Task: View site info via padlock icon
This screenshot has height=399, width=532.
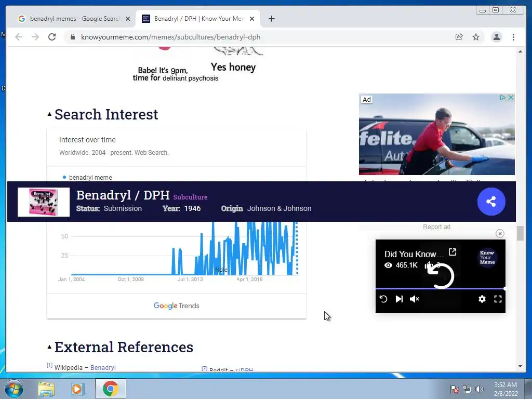Action: pyautogui.click(x=73, y=37)
